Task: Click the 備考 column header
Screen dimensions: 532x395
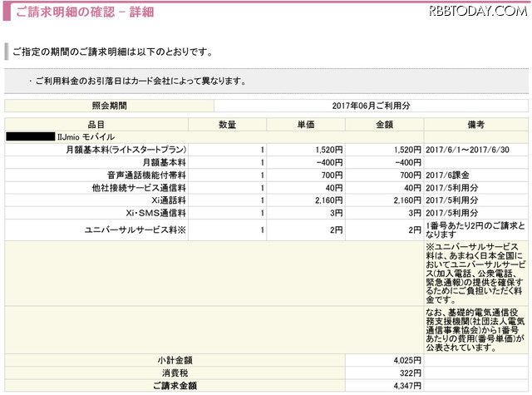Action: (475, 124)
